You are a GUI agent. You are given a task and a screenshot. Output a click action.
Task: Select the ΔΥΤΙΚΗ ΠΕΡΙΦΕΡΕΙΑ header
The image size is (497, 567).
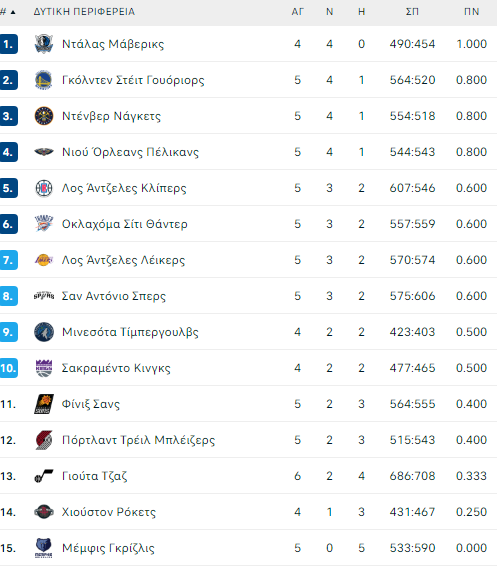point(84,12)
